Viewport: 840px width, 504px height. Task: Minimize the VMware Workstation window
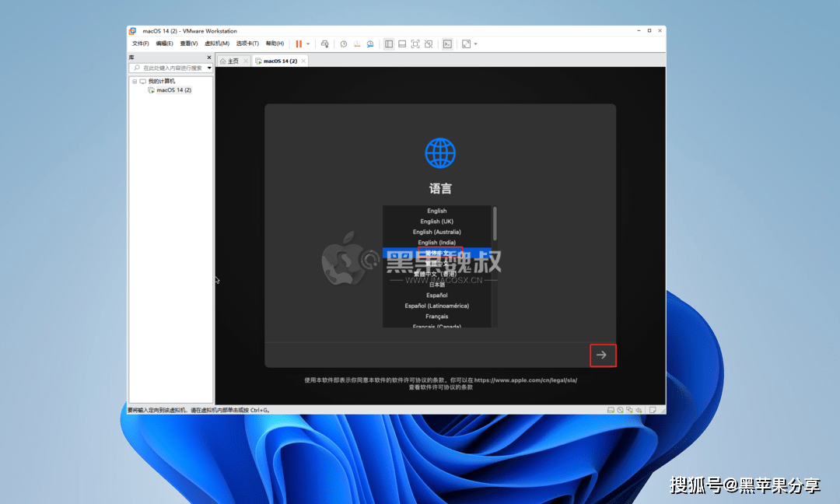pos(639,31)
